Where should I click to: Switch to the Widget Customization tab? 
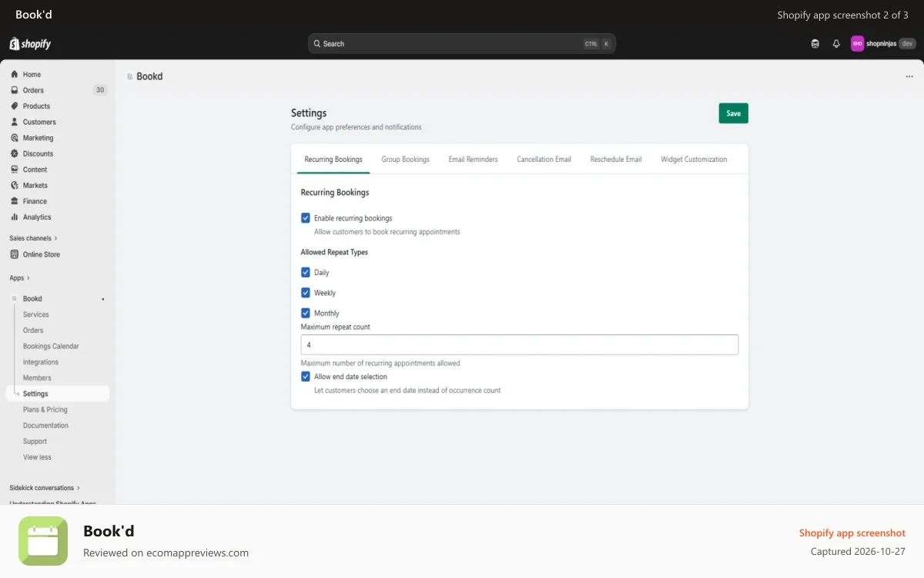pos(694,160)
